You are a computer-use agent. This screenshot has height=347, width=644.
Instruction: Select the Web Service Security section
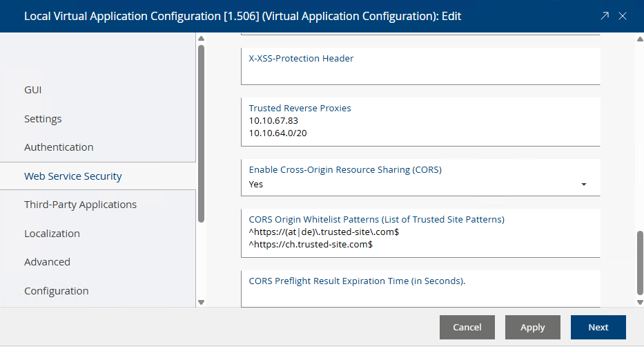click(73, 176)
